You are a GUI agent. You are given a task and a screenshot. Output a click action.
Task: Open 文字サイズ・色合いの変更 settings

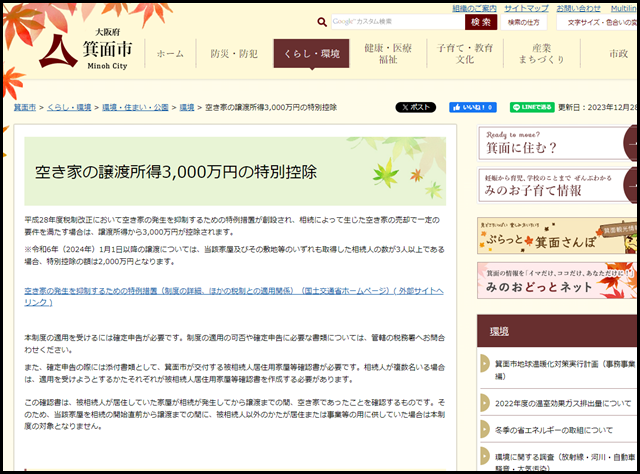click(x=597, y=22)
